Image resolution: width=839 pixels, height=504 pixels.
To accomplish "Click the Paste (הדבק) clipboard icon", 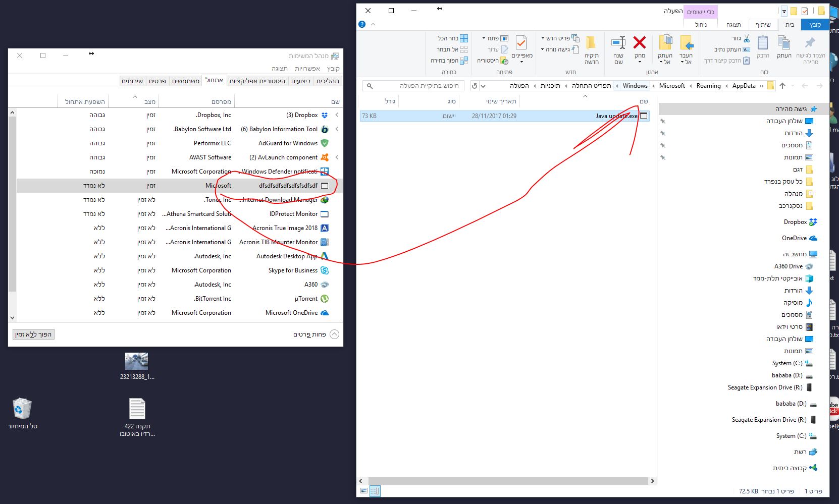I will (x=763, y=43).
